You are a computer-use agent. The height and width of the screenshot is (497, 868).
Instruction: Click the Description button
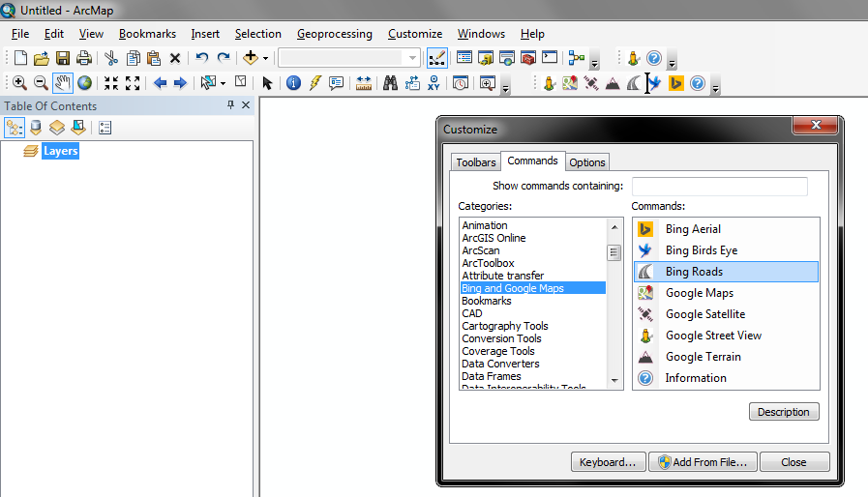click(x=783, y=412)
